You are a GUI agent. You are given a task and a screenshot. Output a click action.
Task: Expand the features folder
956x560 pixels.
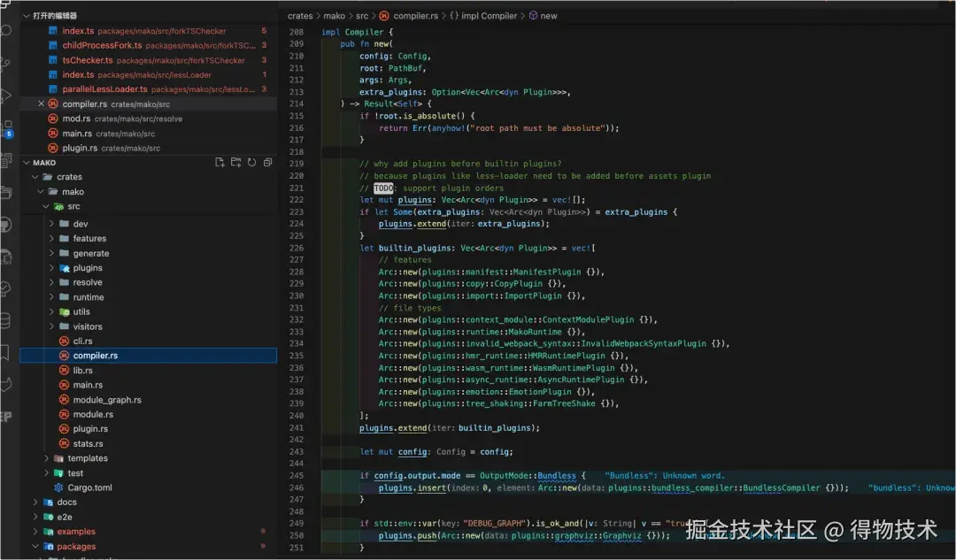pyautogui.click(x=52, y=238)
